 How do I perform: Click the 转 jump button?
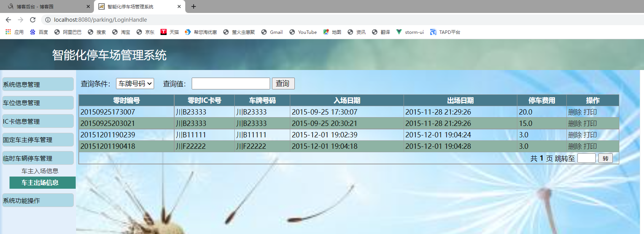pos(606,158)
